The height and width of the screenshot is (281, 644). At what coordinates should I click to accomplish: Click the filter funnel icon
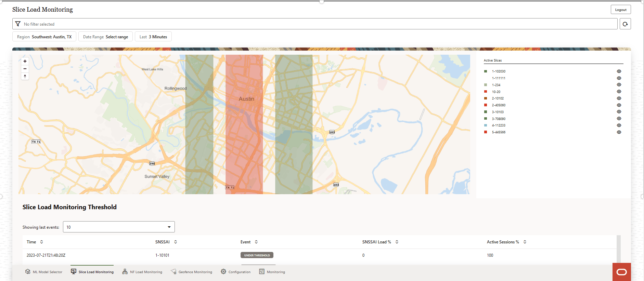(x=18, y=24)
